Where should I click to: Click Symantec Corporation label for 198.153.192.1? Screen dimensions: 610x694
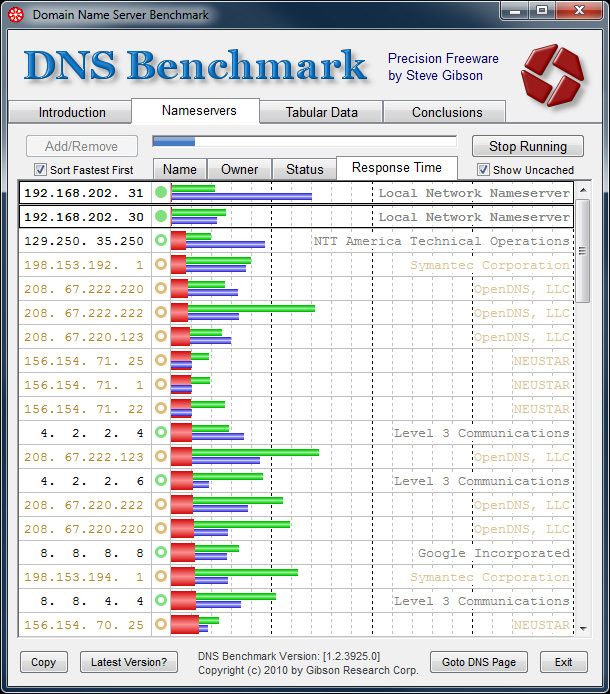[490, 265]
